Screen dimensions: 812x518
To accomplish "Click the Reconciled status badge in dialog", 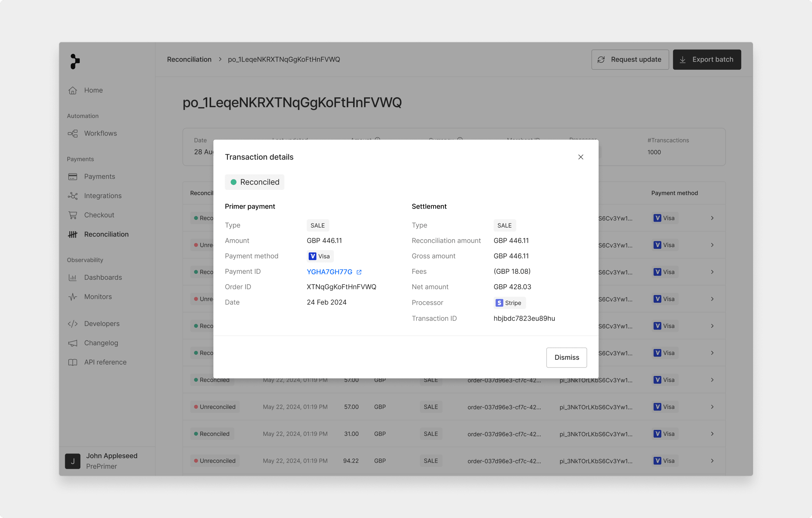I will point(254,182).
